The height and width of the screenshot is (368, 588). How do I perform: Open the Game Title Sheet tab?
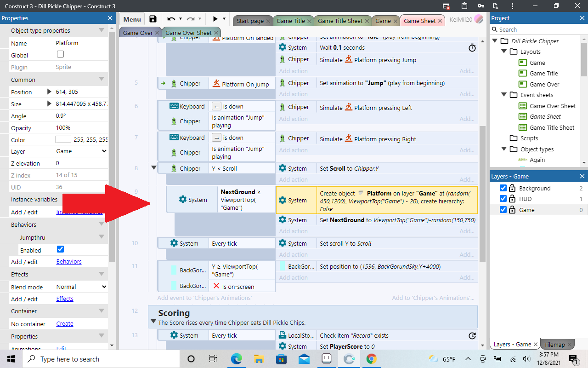[x=340, y=21]
